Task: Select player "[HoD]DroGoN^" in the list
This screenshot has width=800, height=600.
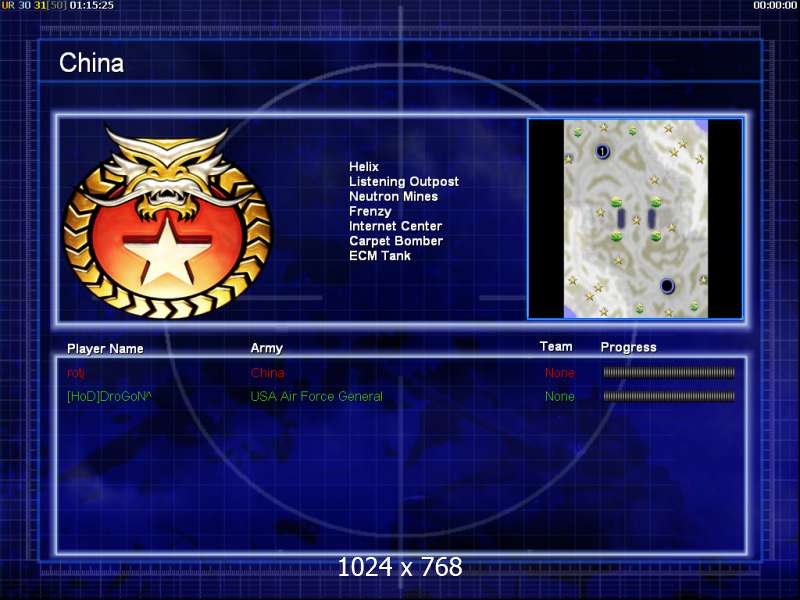Action: coord(109,396)
